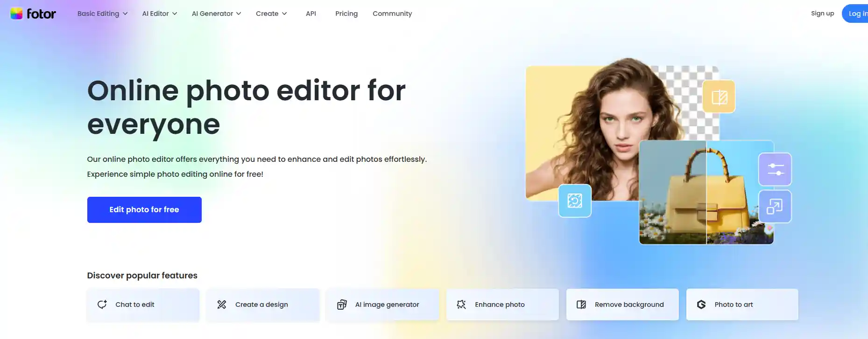Click the Photo to art icon
This screenshot has width=868, height=339.
point(701,304)
